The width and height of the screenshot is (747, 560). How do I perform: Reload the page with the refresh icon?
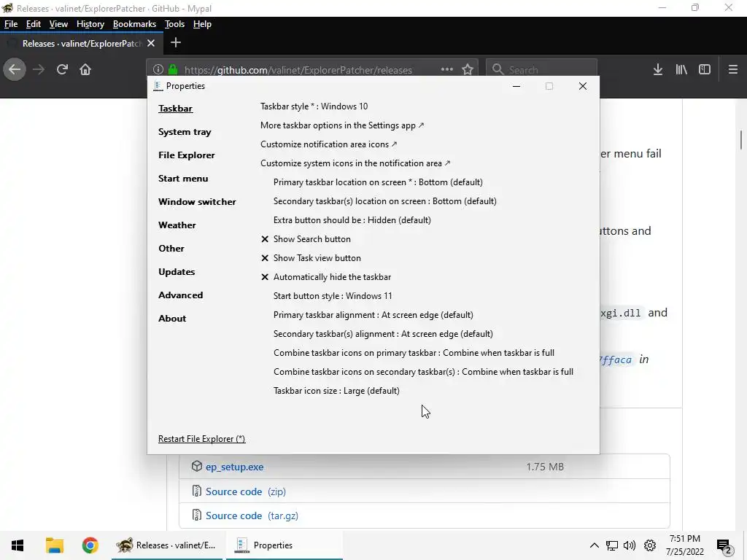(62, 69)
